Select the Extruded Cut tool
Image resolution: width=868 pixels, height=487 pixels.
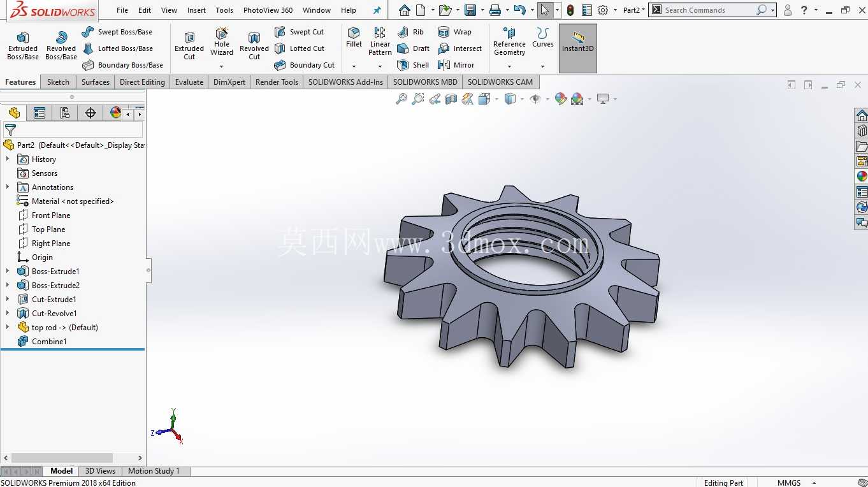click(x=189, y=46)
